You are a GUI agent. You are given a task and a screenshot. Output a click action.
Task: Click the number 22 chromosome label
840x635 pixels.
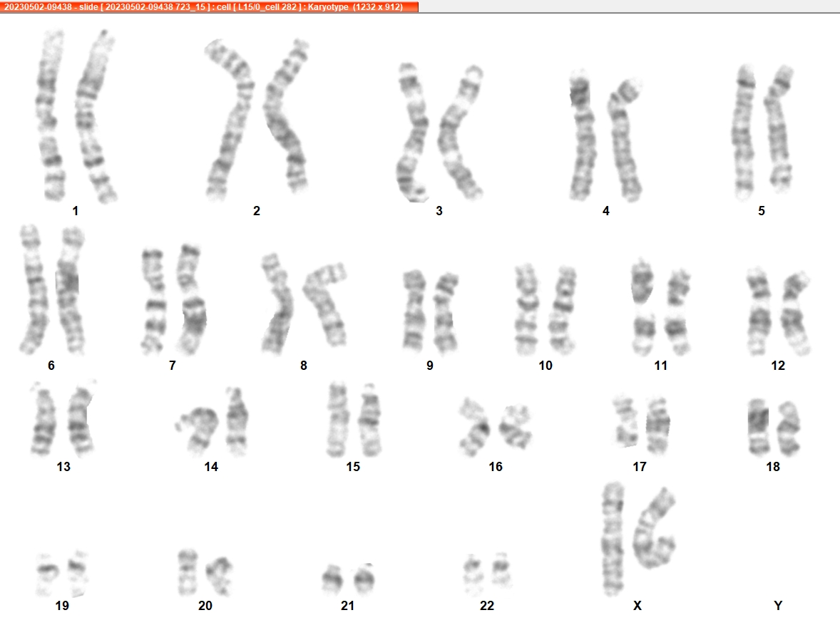(486, 606)
